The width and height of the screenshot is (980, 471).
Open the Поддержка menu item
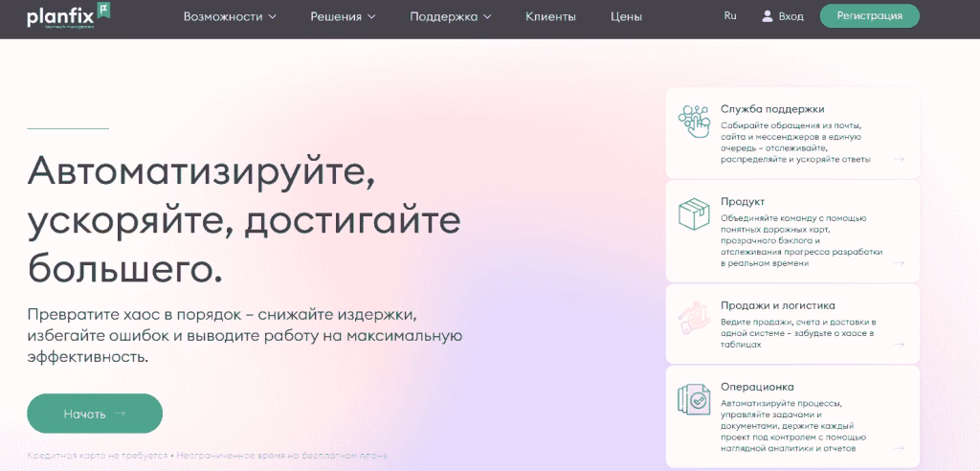click(444, 17)
